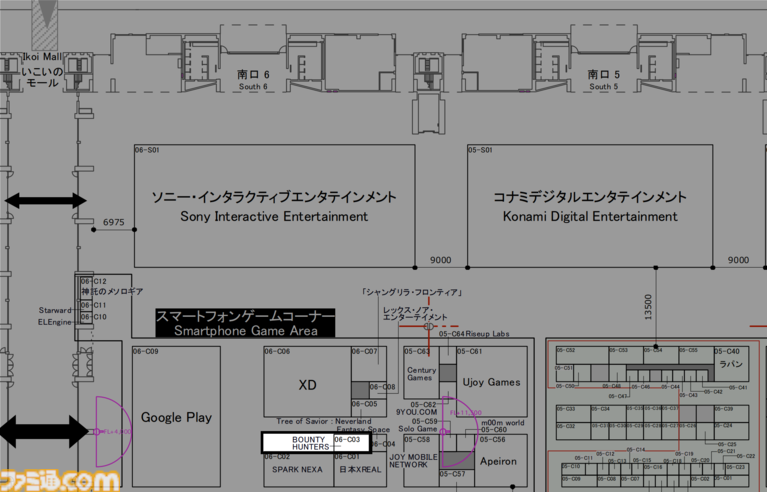Click the Smartphone Game Area banner
The width and height of the screenshot is (767, 492).
(246, 323)
